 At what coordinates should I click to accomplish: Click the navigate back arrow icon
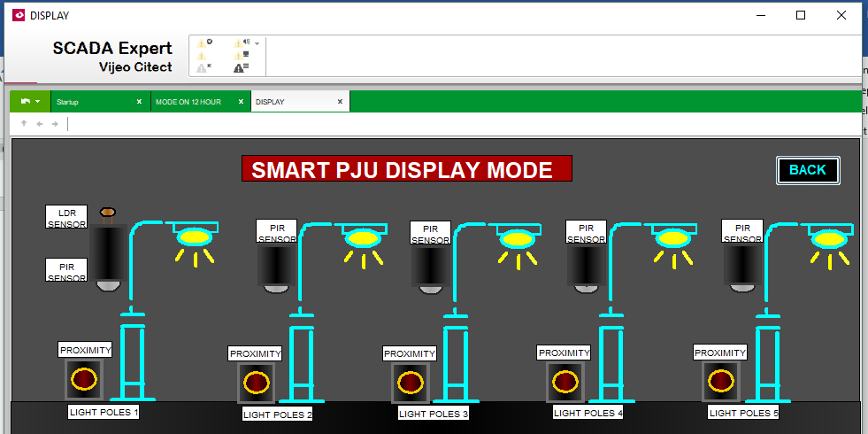coord(39,124)
